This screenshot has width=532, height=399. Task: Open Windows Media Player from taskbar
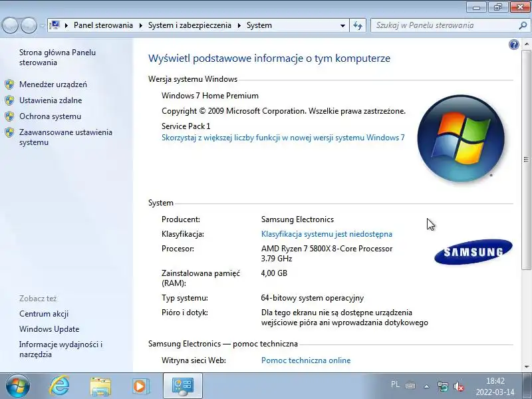(x=140, y=386)
